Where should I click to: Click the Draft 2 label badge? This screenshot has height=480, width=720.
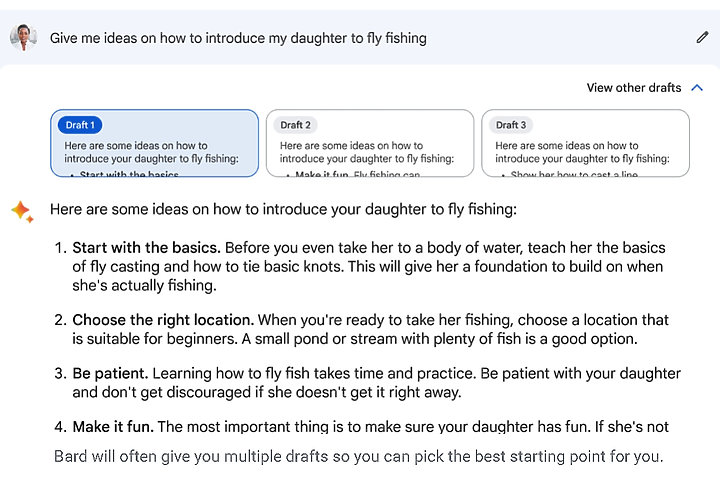coord(295,125)
